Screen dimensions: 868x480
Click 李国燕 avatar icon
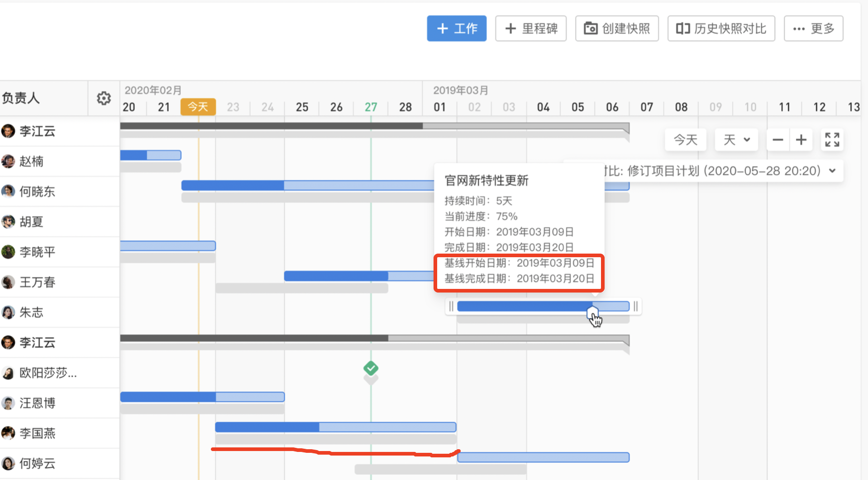tap(8, 433)
